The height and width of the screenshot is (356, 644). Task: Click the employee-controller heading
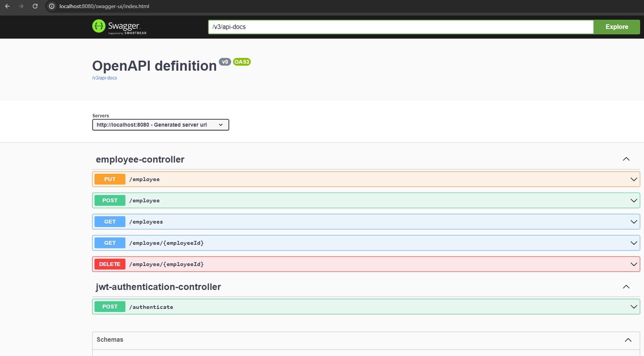coord(140,159)
